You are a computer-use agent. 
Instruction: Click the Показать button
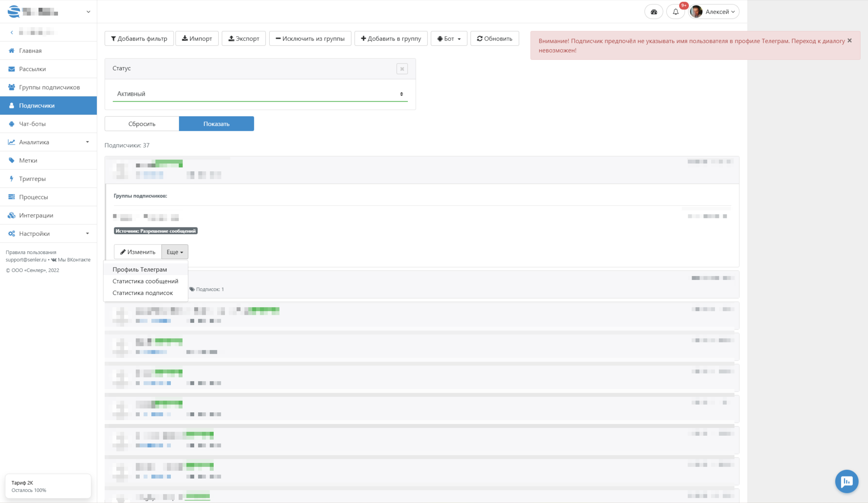tap(216, 124)
